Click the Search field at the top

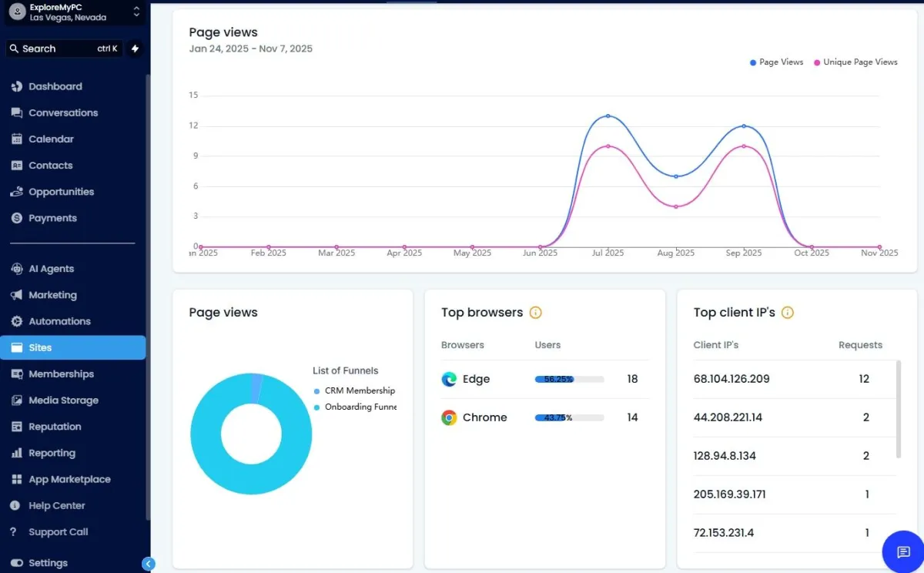click(x=62, y=48)
